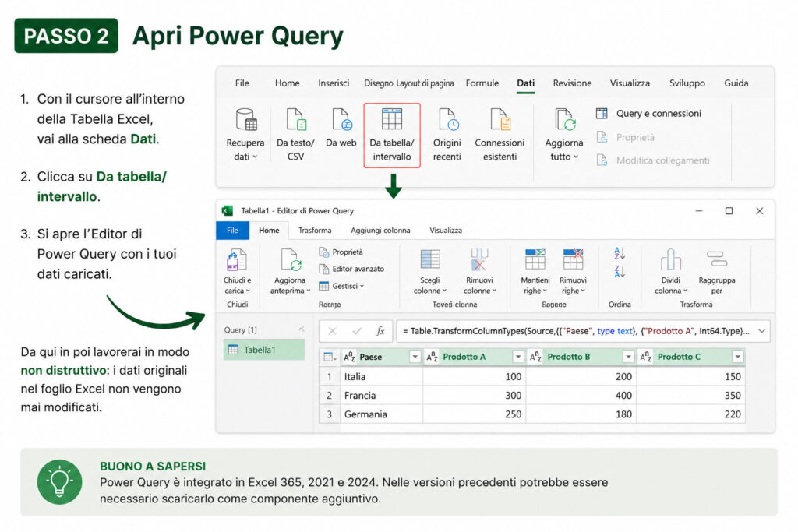Click the Rimuovi righe icon
Screen dimensions: 798x532
point(573,260)
